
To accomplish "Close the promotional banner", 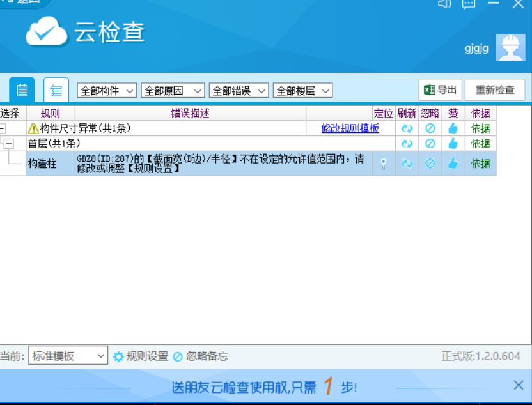I will tap(518, 385).
